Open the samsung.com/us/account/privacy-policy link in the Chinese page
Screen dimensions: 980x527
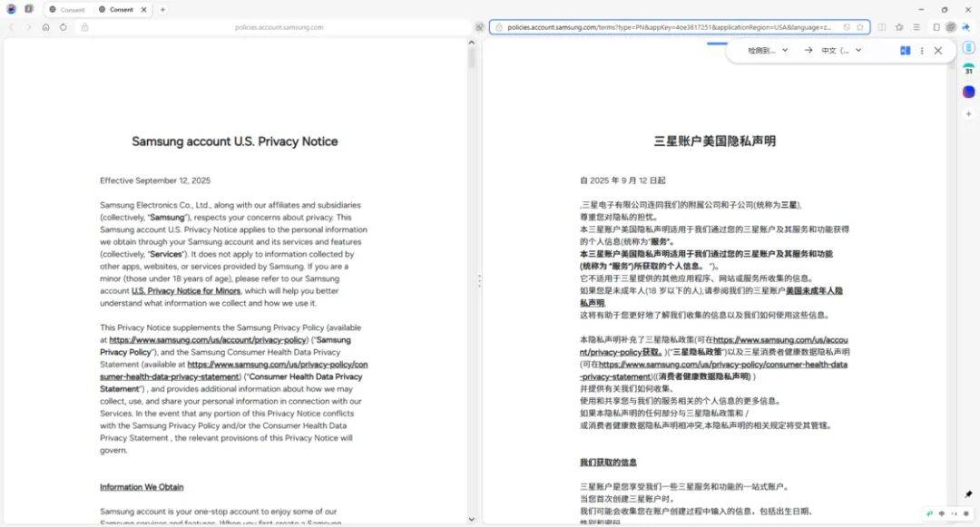click(788, 339)
